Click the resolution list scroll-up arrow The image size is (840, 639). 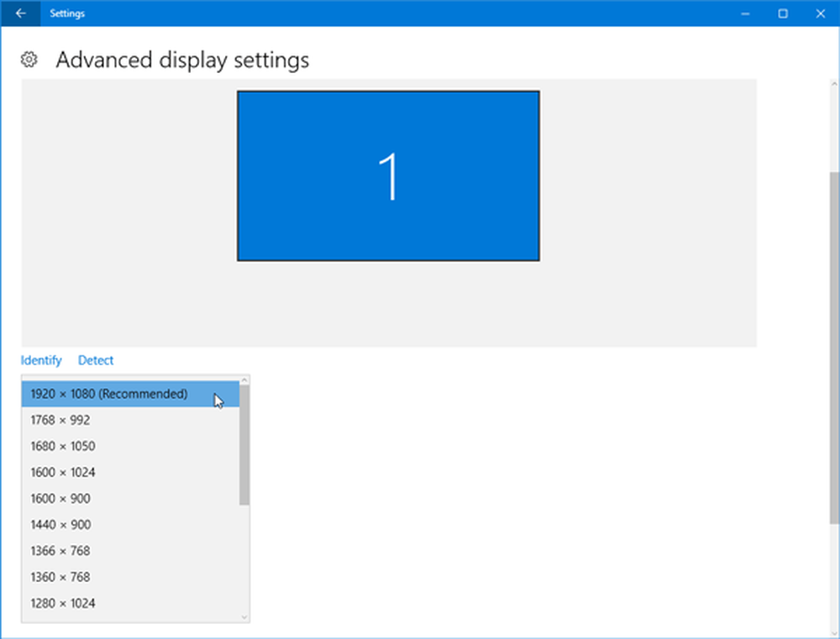244,380
